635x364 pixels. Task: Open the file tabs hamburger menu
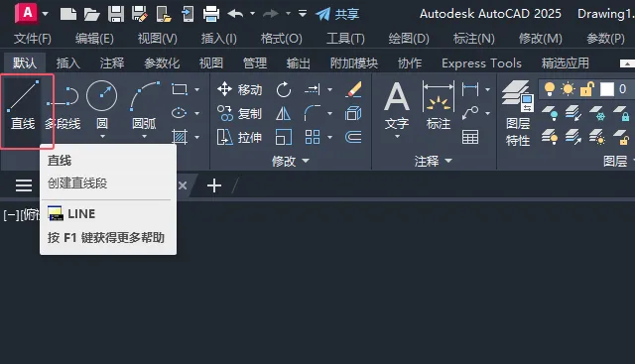click(24, 185)
